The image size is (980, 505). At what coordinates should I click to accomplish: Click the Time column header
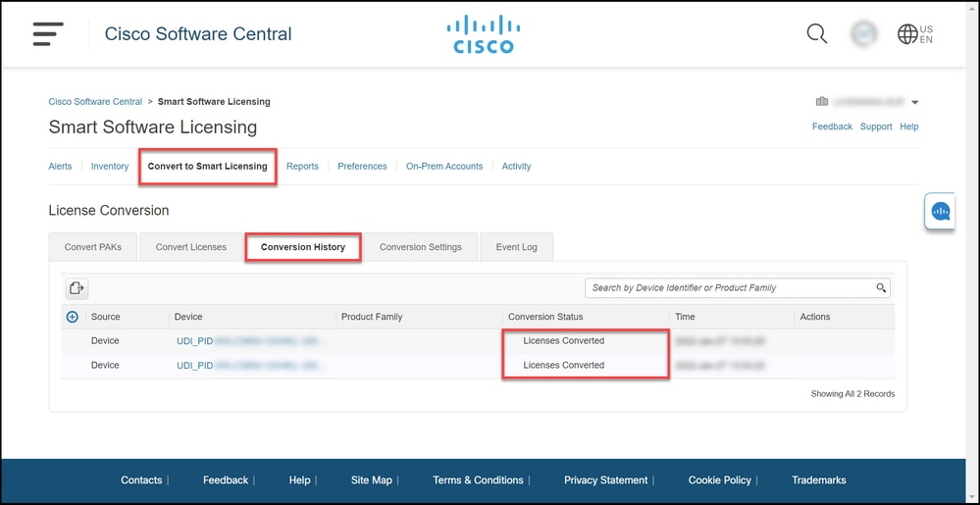click(685, 317)
